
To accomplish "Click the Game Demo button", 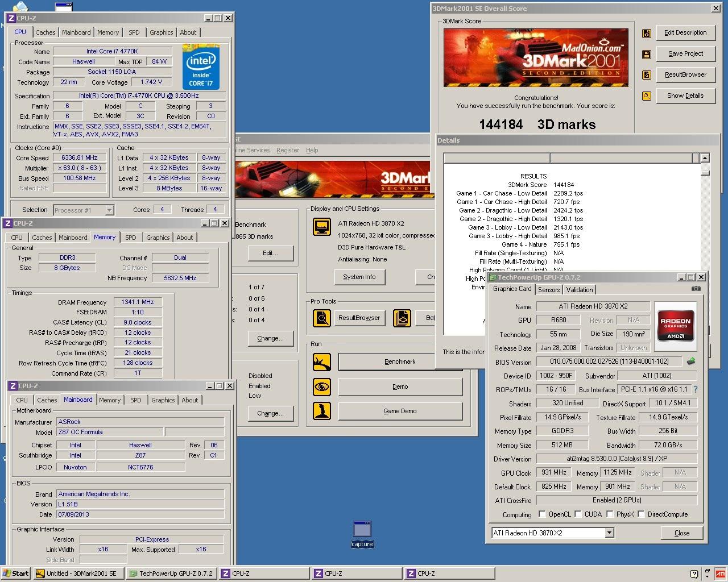I will 400,411.
